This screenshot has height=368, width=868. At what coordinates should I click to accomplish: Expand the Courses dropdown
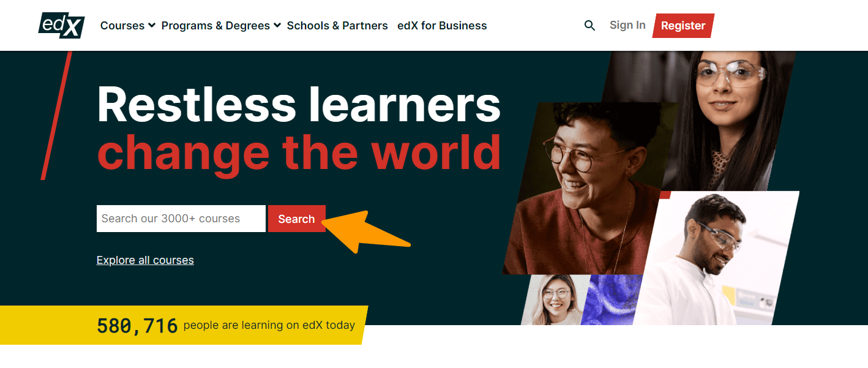127,26
